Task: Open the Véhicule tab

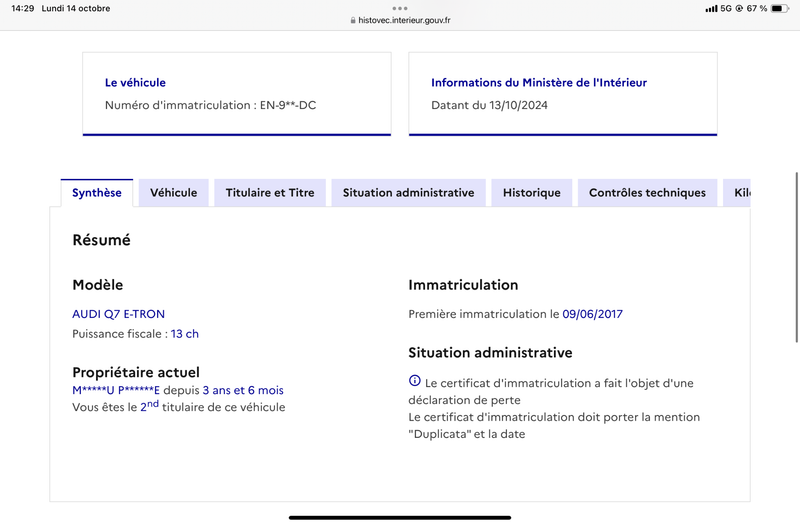Action: point(173,193)
